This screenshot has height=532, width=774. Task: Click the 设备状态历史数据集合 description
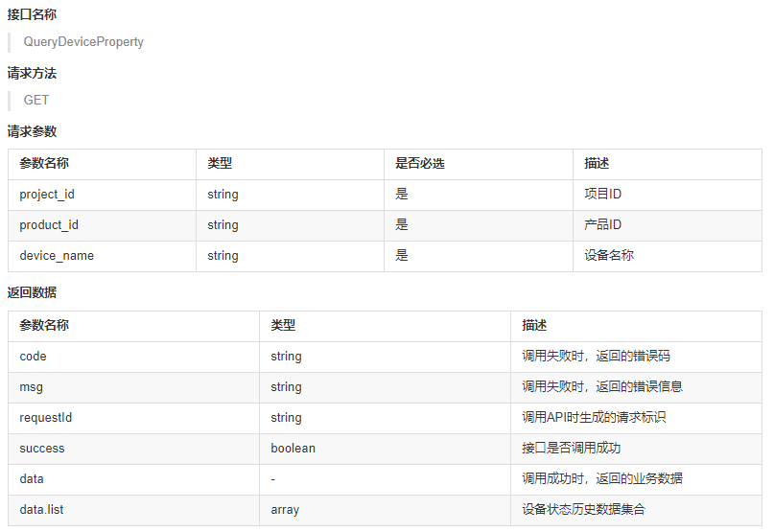pyautogui.click(x=583, y=509)
